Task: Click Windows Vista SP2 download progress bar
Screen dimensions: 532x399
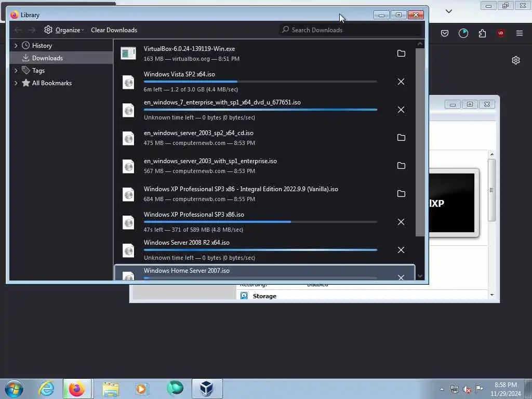Action: click(260, 82)
